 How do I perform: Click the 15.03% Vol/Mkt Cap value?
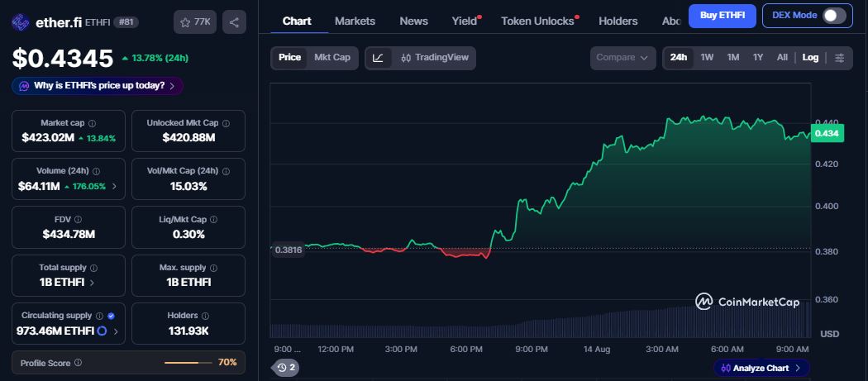(188, 187)
